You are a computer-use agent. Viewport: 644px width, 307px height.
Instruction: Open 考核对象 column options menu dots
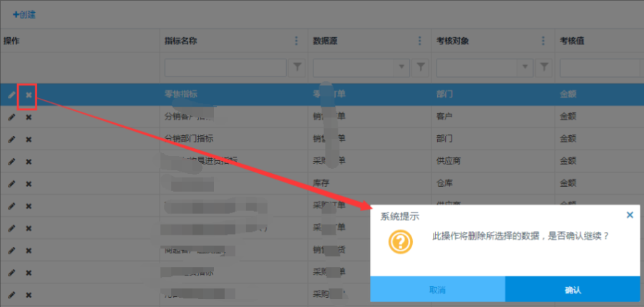545,41
